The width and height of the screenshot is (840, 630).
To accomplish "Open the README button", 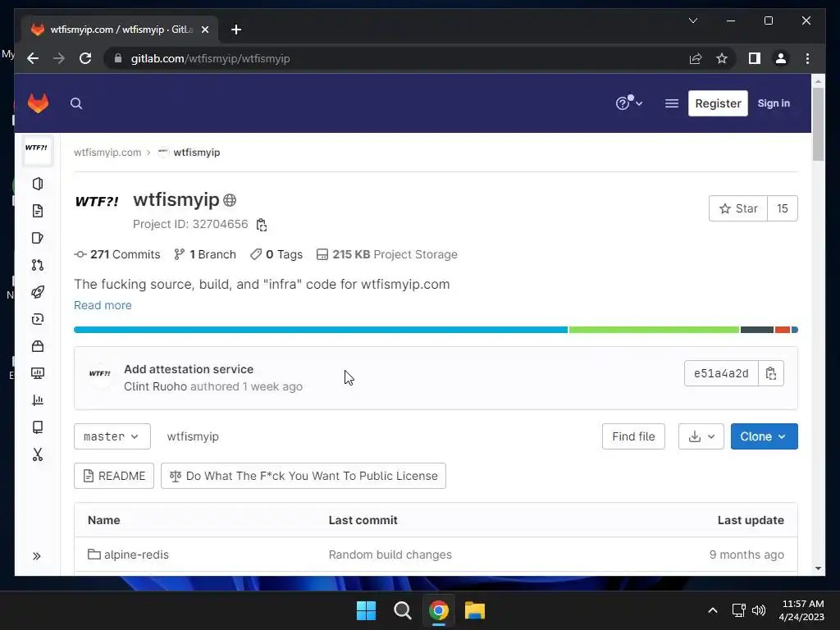I will 114,476.
